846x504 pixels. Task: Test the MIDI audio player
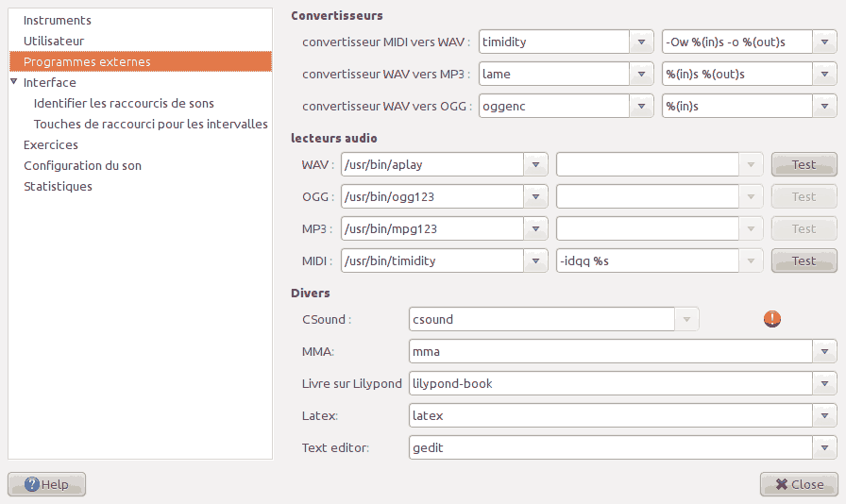click(x=804, y=261)
